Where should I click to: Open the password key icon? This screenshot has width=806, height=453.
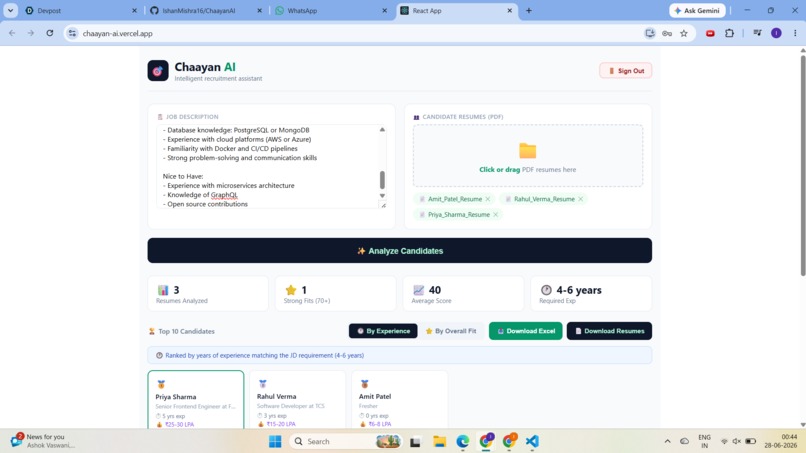point(667,33)
